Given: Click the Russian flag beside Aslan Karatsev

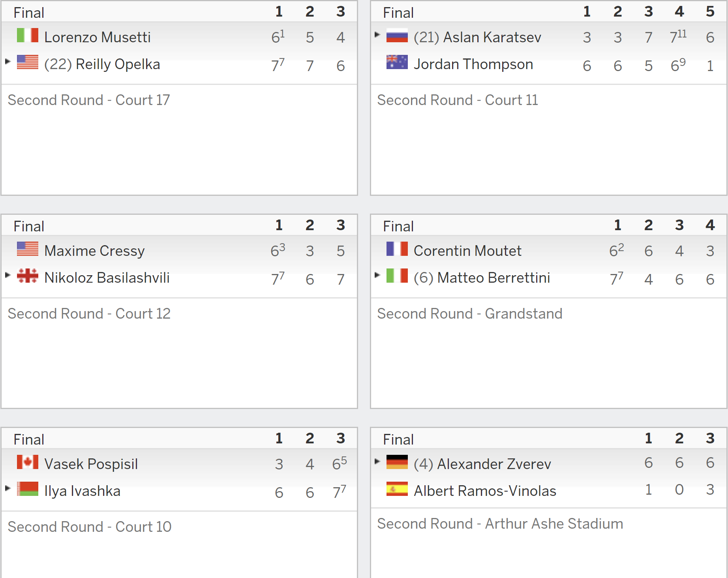Looking at the screenshot, I should pyautogui.click(x=397, y=35).
